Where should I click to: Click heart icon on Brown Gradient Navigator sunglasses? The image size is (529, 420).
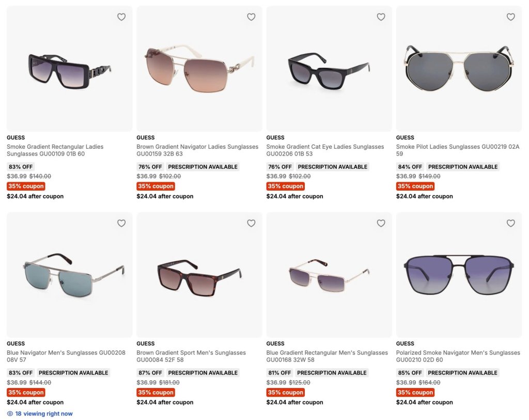251,17
